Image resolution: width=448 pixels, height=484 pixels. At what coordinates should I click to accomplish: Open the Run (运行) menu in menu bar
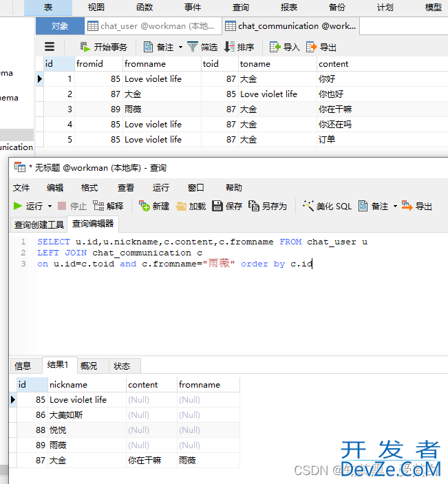pyautogui.click(x=161, y=188)
